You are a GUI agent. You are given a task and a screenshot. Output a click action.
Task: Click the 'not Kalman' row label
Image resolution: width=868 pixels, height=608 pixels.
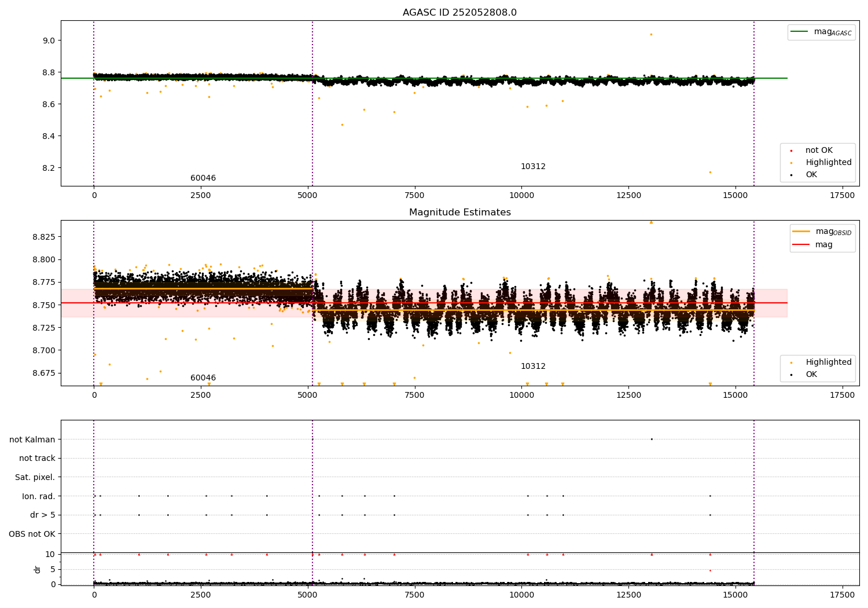coord(32,440)
